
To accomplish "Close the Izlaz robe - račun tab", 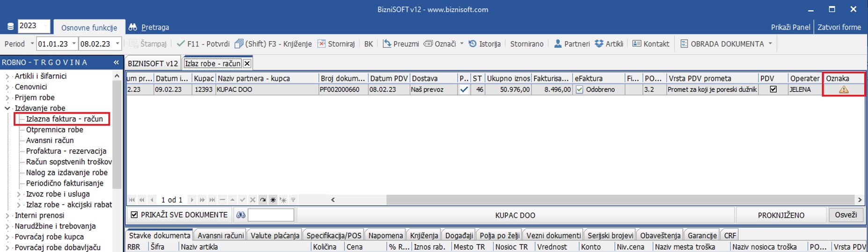I will (247, 63).
